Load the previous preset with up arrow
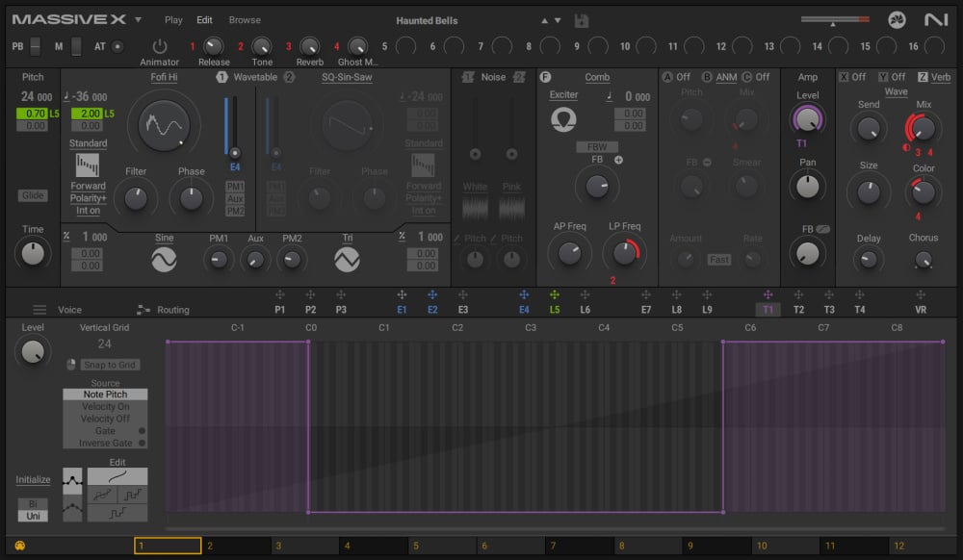The image size is (963, 560). point(544,20)
